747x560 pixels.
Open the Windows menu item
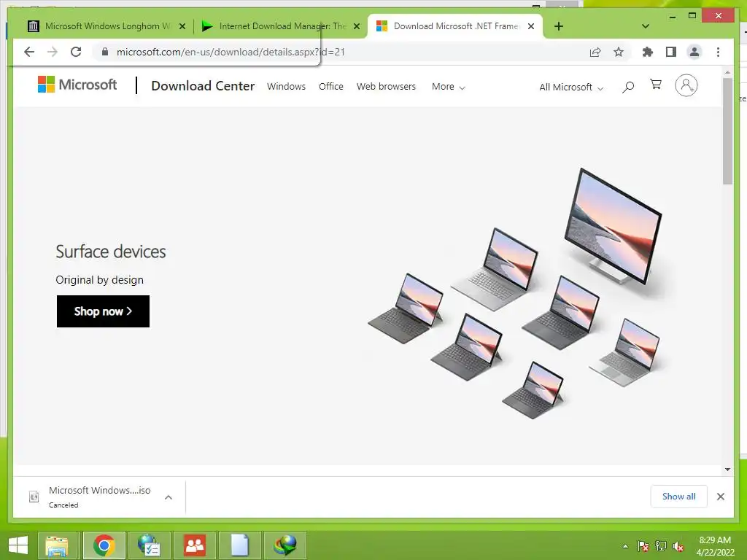pos(286,86)
